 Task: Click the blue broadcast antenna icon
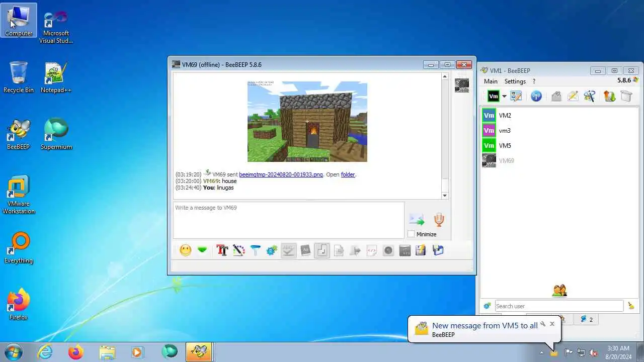pyautogui.click(x=536, y=96)
